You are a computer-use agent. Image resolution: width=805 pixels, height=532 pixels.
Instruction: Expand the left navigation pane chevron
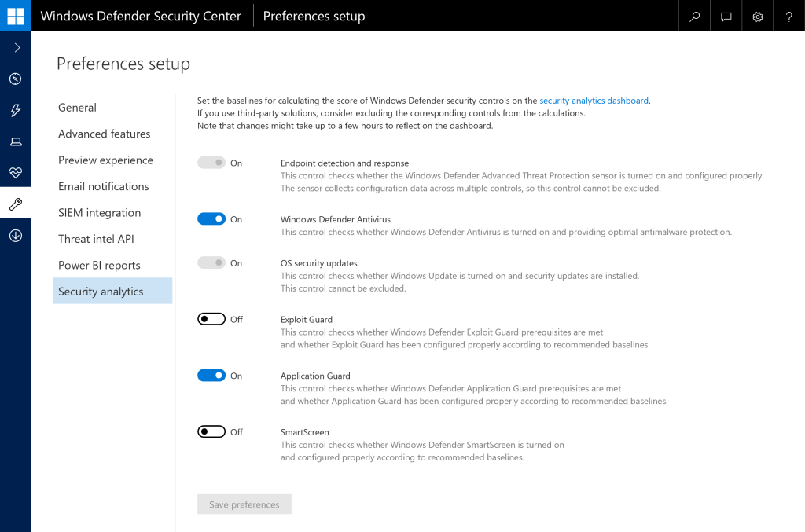click(x=16, y=48)
